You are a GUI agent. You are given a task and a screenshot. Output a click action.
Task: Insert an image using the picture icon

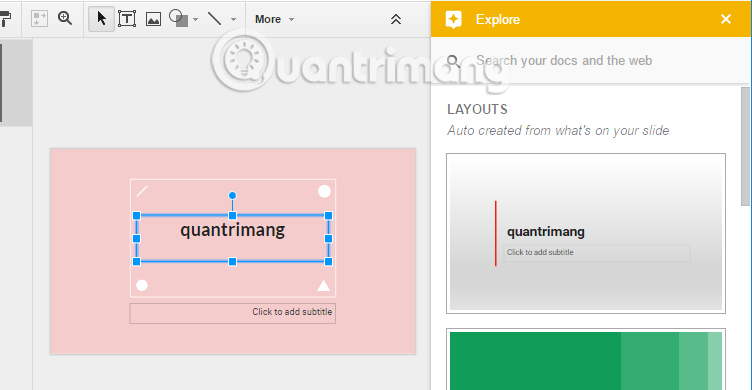pyautogui.click(x=153, y=19)
